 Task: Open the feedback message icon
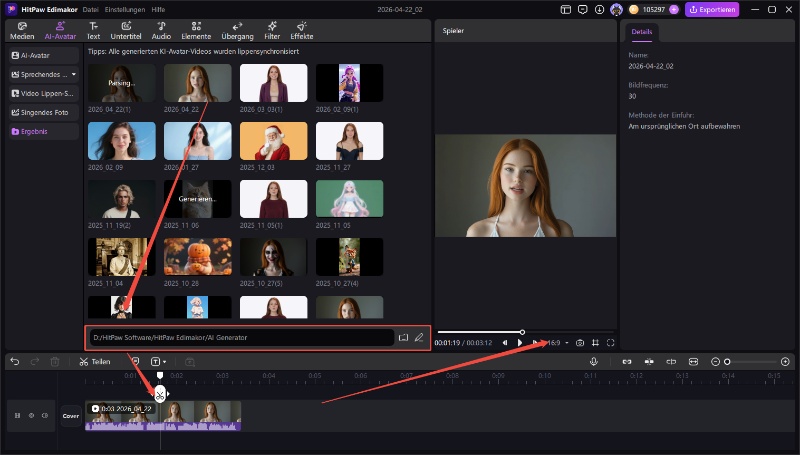pos(582,9)
